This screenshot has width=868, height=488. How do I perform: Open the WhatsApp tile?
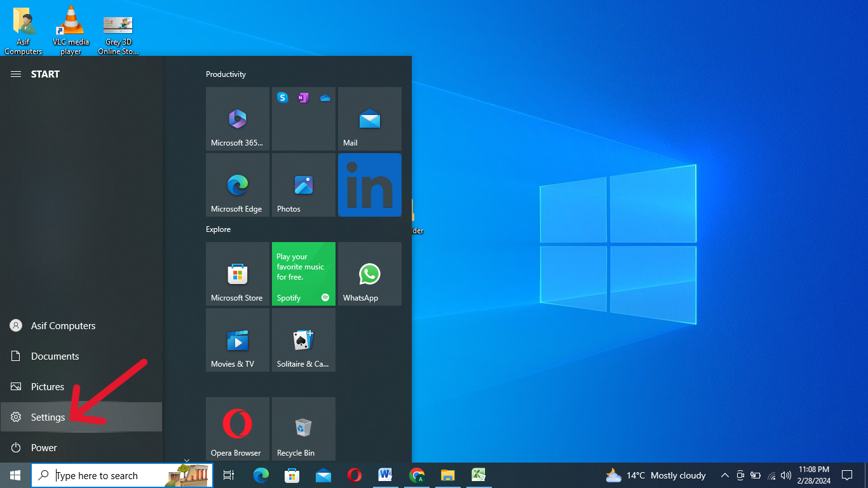pyautogui.click(x=370, y=274)
